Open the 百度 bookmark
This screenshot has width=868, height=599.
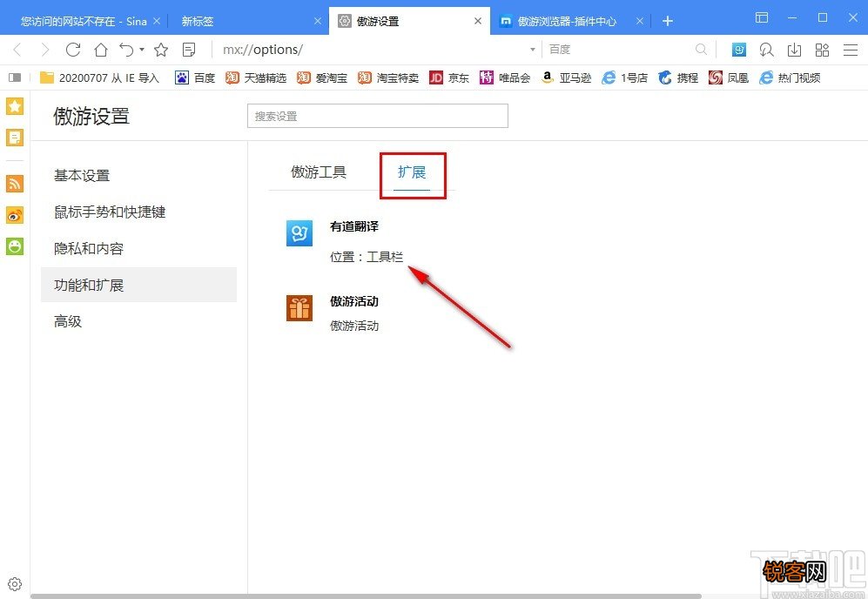pyautogui.click(x=195, y=77)
